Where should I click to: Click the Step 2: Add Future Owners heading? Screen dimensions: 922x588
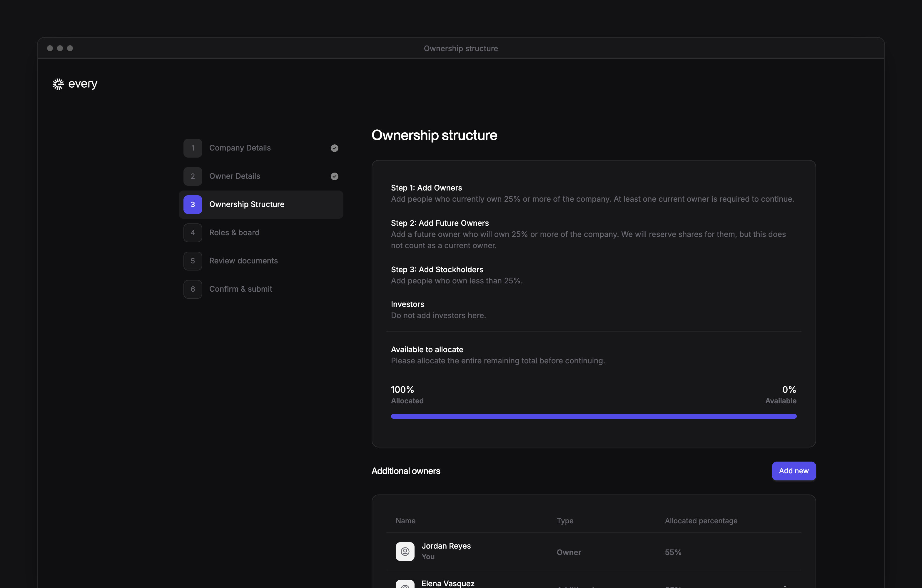[440, 223]
